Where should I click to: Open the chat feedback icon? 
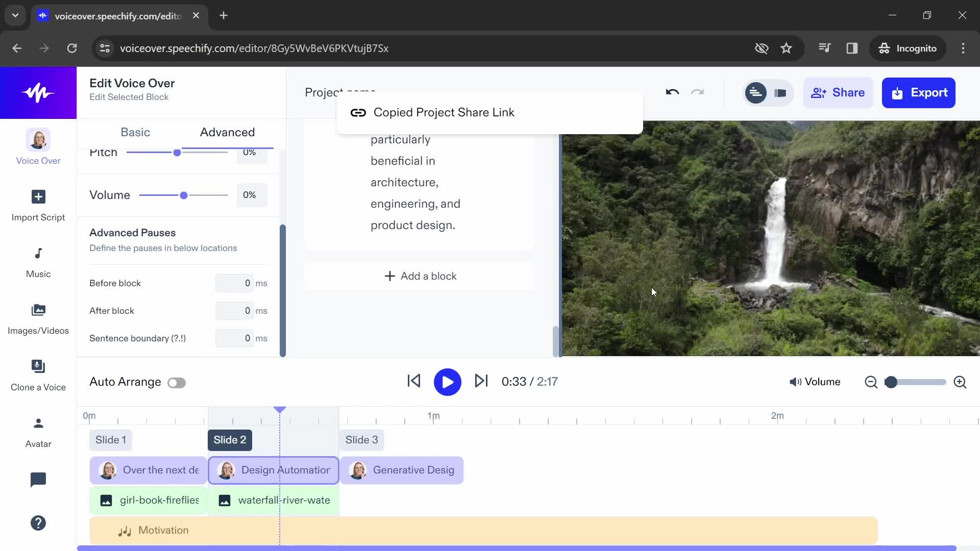pos(38,480)
